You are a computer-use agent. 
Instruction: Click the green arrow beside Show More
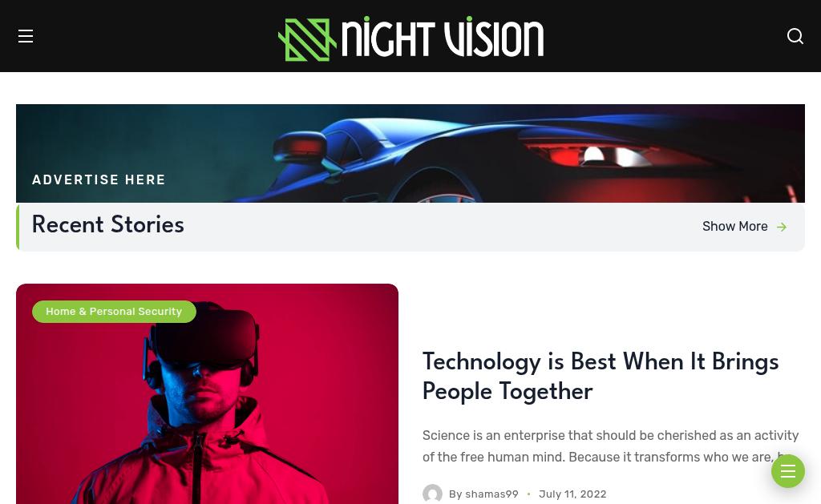[782, 227]
